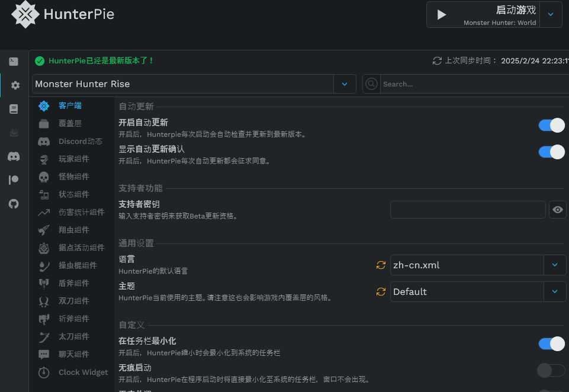The image size is (569, 392).
Task: Open 伤害统计组件 settings tab
Action: pyautogui.click(x=72, y=213)
